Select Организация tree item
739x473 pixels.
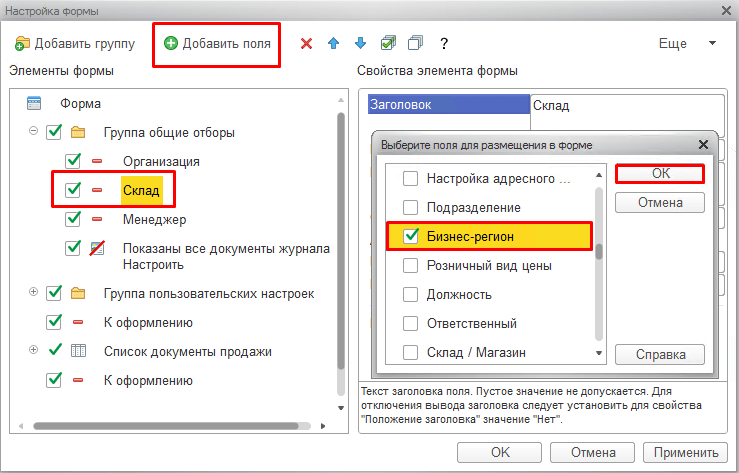[161, 162]
